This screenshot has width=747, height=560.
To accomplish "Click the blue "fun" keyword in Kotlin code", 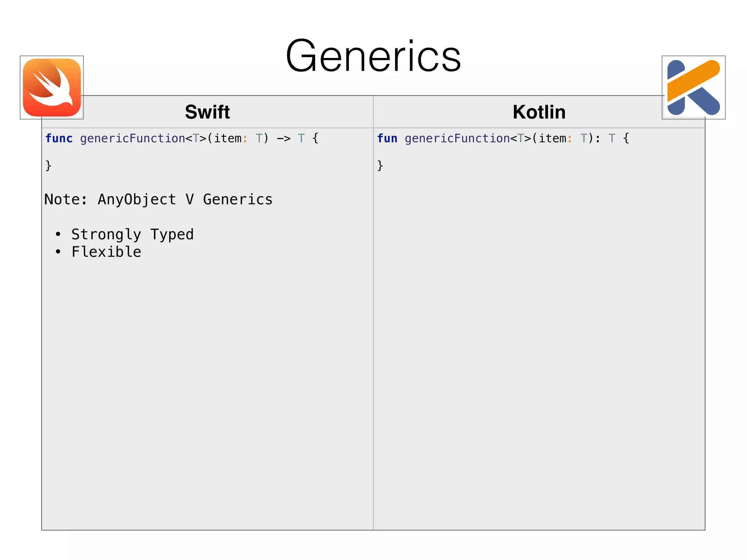I will (x=387, y=139).
